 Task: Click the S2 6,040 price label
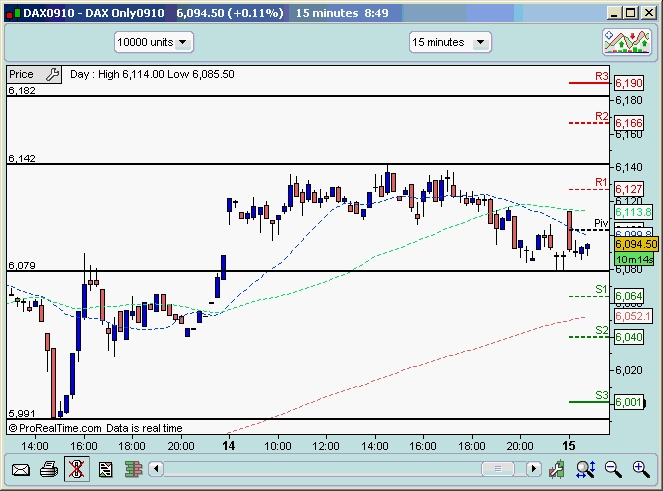pos(629,337)
